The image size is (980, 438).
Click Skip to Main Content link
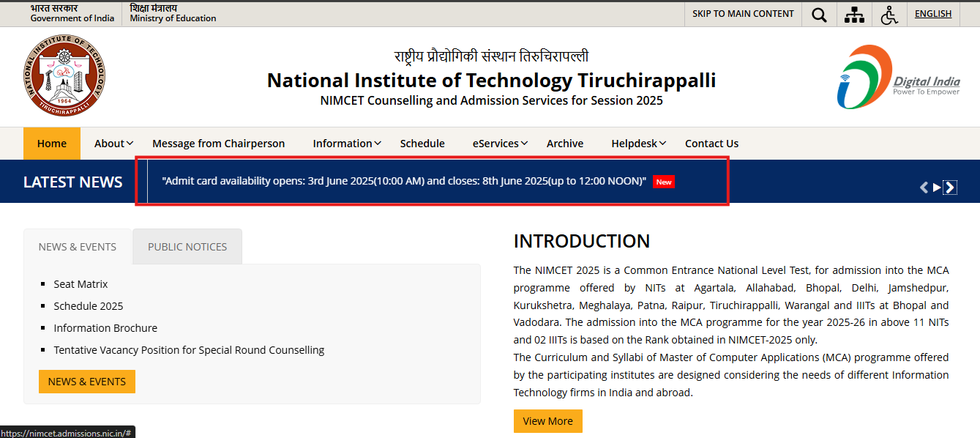point(743,14)
